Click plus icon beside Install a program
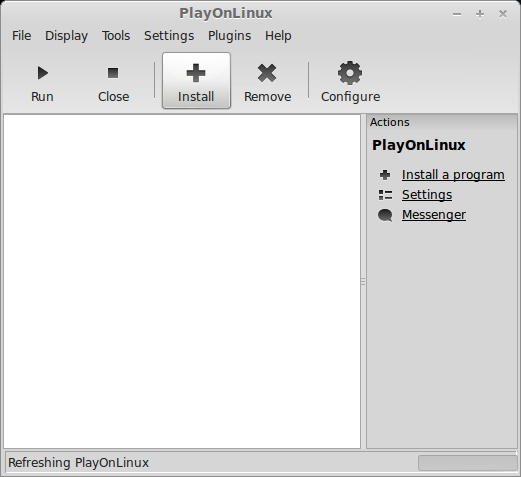 (385, 175)
